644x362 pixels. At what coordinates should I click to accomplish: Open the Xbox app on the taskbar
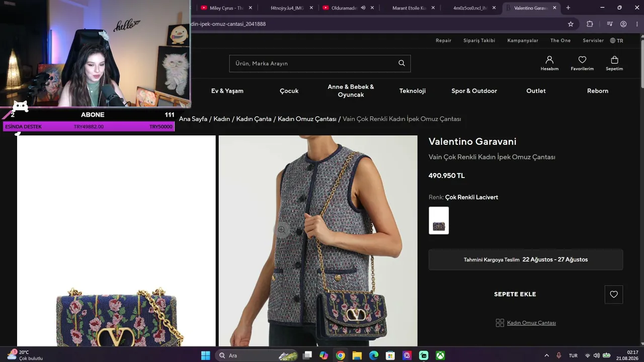(x=440, y=355)
